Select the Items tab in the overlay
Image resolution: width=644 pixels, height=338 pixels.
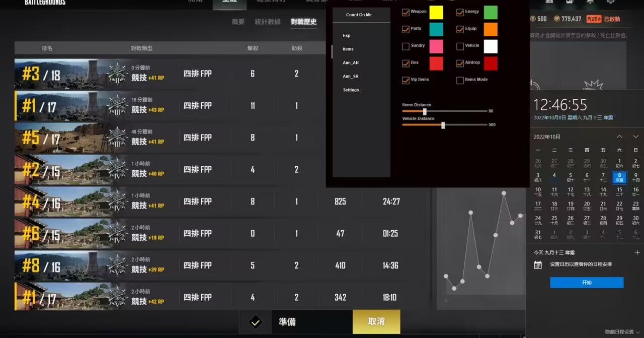348,49
